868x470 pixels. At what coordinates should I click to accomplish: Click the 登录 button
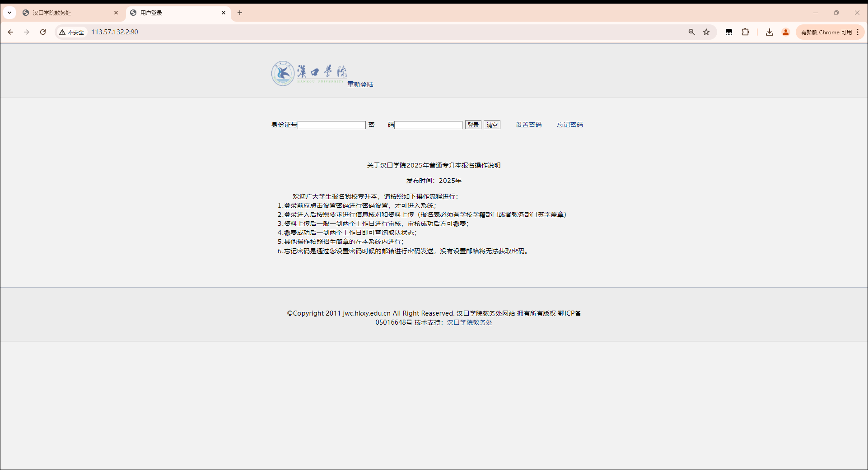pyautogui.click(x=473, y=125)
